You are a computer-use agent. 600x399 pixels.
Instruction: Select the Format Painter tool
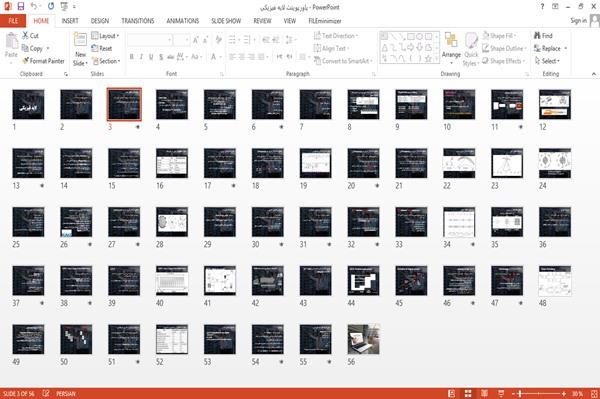pos(43,61)
